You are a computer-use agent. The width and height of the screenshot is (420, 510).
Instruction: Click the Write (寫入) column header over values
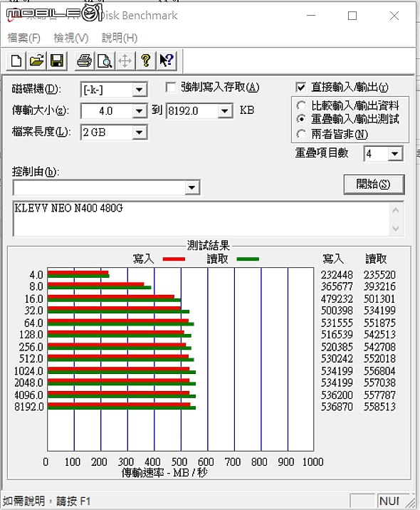click(333, 259)
